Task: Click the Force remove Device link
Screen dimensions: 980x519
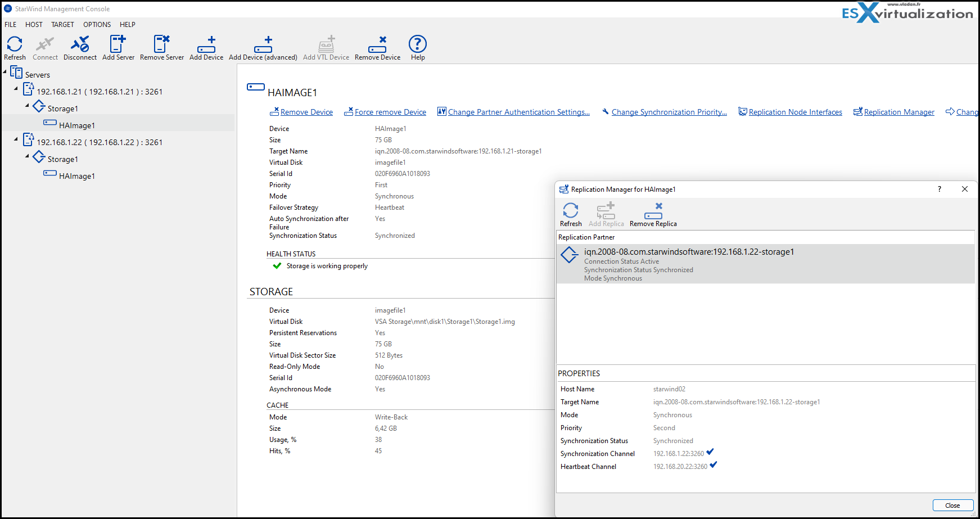Action: pyautogui.click(x=390, y=112)
